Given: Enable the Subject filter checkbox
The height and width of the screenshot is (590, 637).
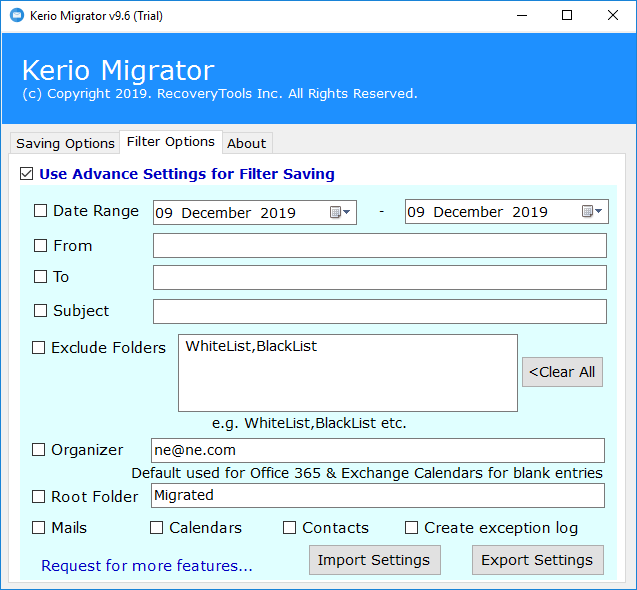Looking at the screenshot, I should tap(40, 310).
